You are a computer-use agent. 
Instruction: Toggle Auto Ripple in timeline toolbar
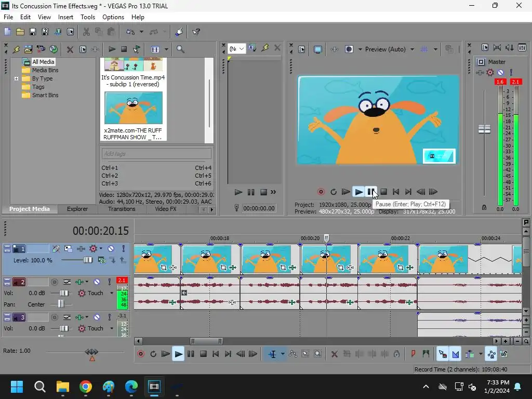[x=470, y=354]
